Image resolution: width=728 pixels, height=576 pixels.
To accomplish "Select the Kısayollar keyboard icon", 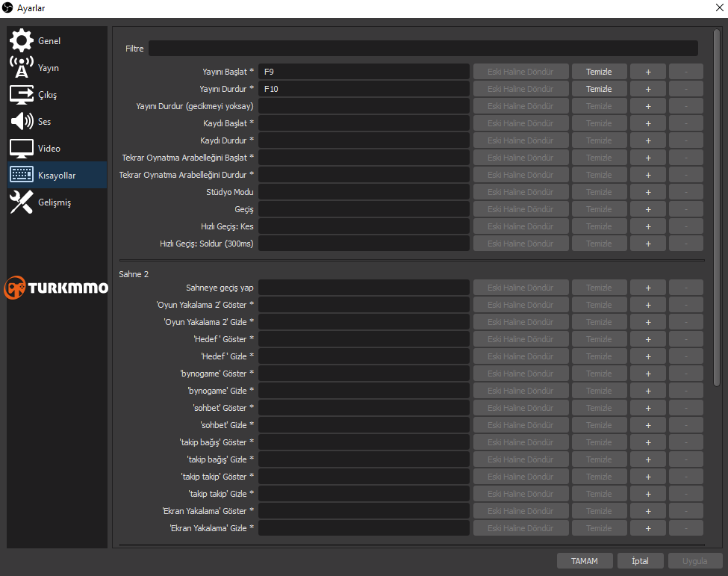I will (x=22, y=175).
